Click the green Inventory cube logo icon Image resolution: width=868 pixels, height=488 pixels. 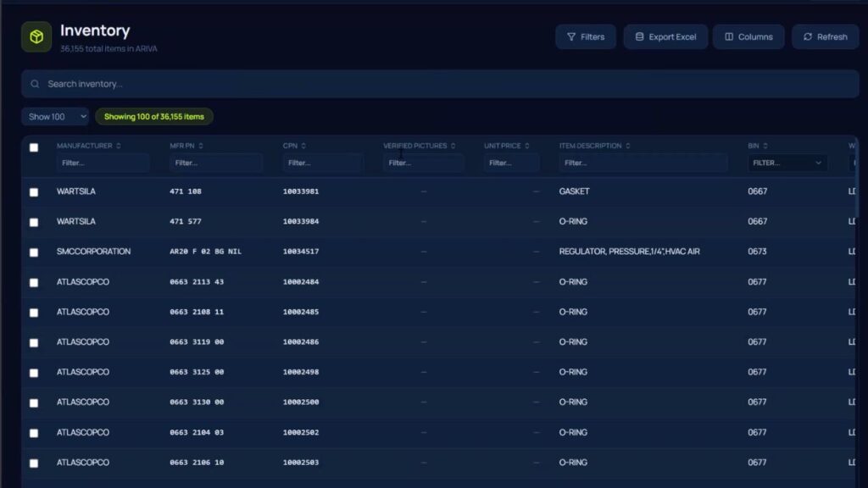click(36, 36)
